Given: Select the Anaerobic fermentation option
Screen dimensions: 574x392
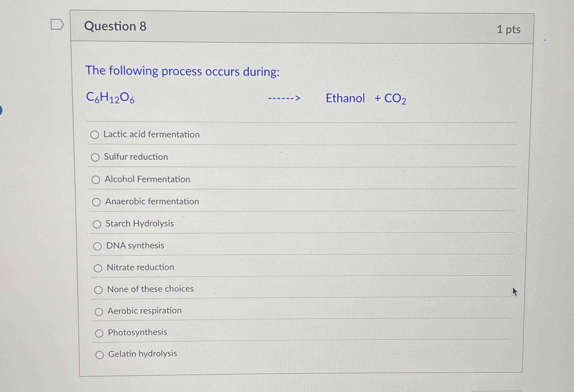Looking at the screenshot, I should point(96,202).
